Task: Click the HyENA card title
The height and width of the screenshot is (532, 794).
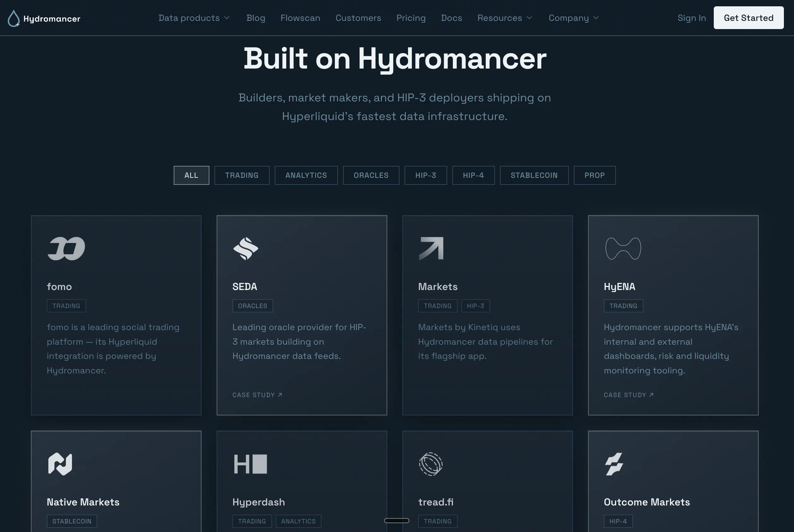Action: tap(619, 287)
